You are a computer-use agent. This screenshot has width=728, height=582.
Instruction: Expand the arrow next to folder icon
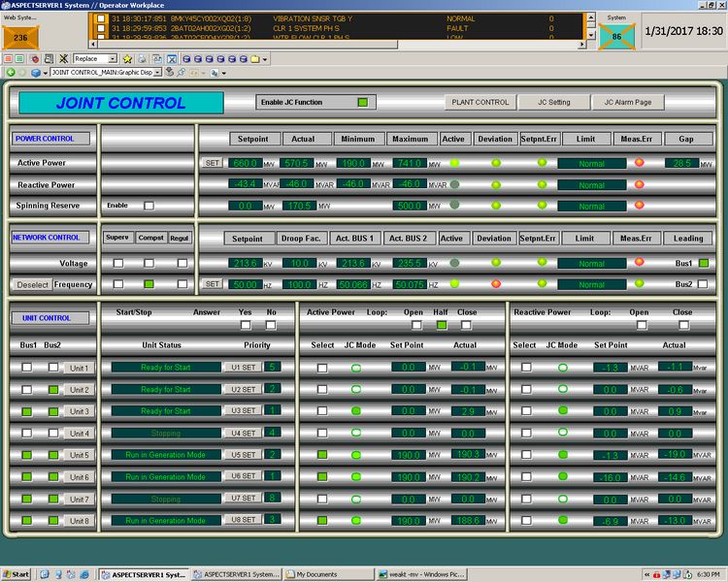265,59
